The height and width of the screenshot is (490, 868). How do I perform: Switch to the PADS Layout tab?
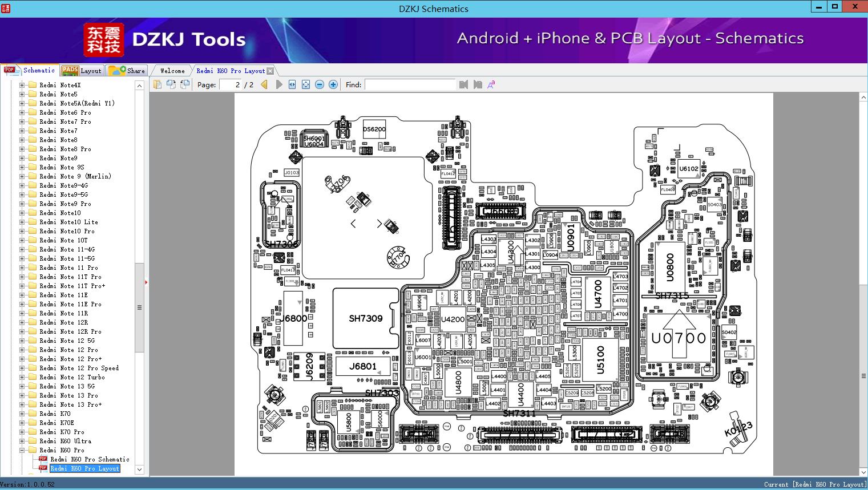pyautogui.click(x=82, y=71)
